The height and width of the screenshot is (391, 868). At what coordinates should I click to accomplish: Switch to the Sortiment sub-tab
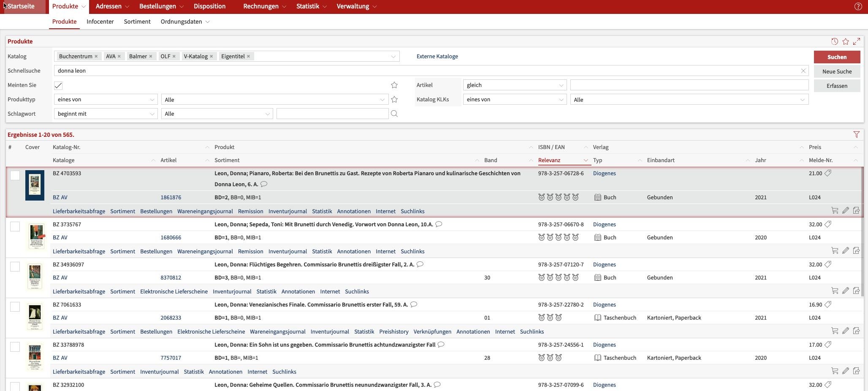pos(137,22)
